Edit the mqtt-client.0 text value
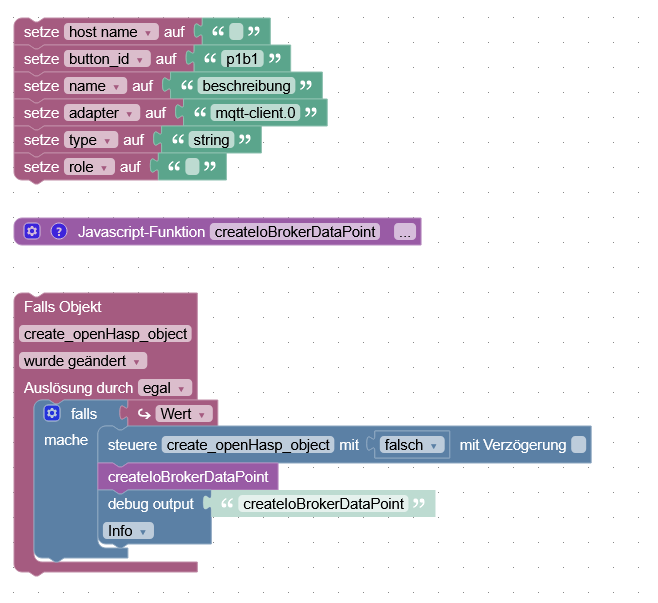The width and height of the screenshot is (658, 603). [x=255, y=112]
